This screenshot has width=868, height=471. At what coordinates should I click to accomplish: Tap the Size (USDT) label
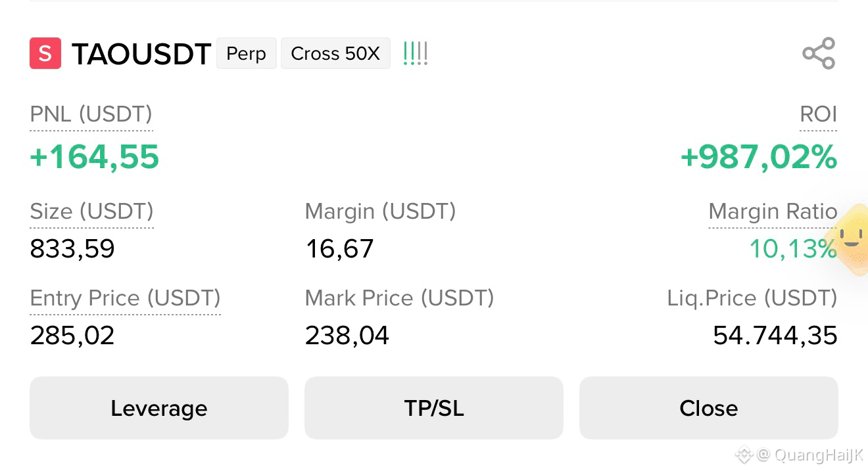(92, 212)
